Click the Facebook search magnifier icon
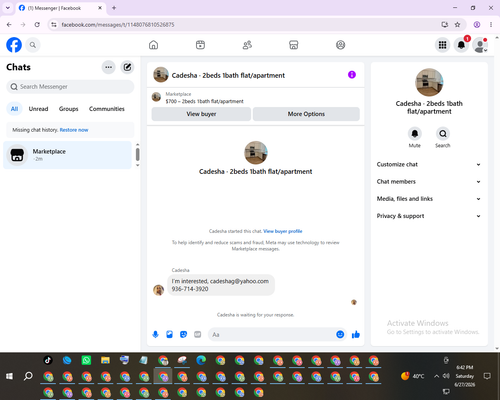The width and height of the screenshot is (500, 400). [33, 45]
